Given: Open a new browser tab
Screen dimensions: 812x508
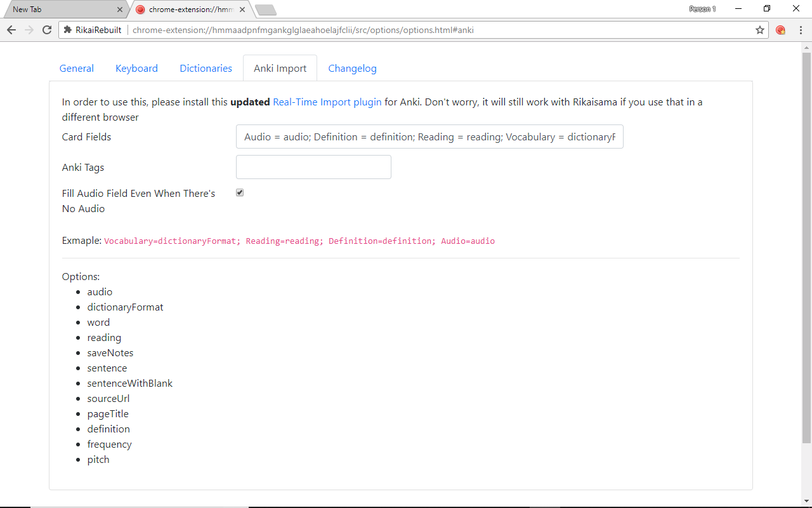Looking at the screenshot, I should point(265,10).
